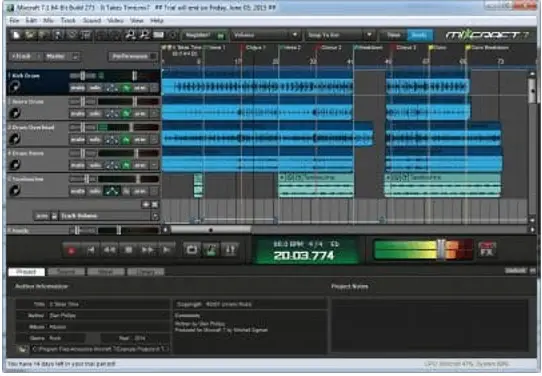Click the Kick Drum track instrument icon
This screenshot has width=542, height=376.
click(15, 87)
